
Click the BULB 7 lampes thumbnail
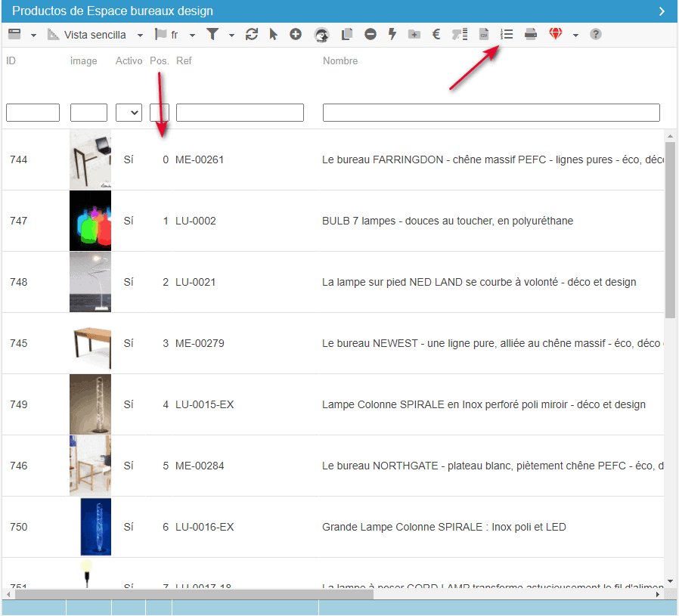tap(90, 221)
